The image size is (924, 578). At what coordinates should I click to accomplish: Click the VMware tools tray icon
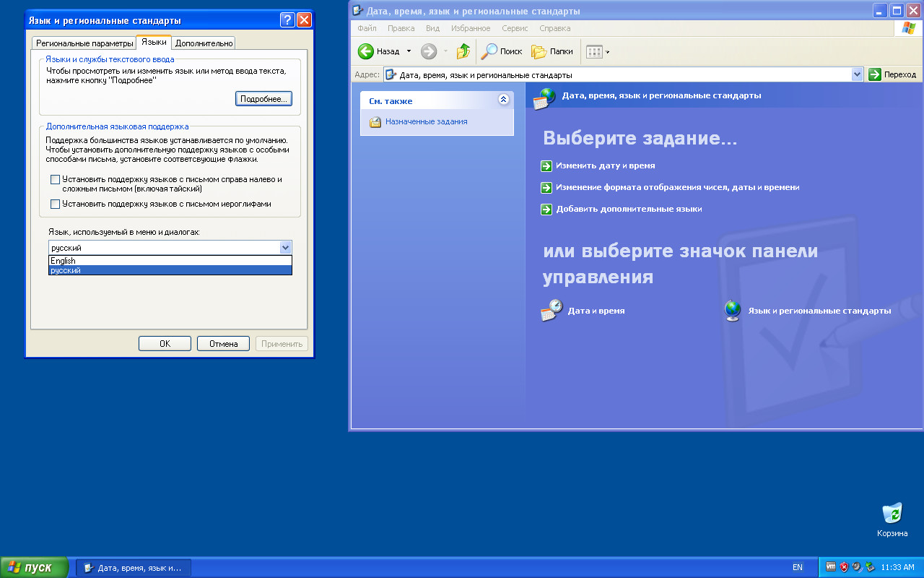(831, 567)
